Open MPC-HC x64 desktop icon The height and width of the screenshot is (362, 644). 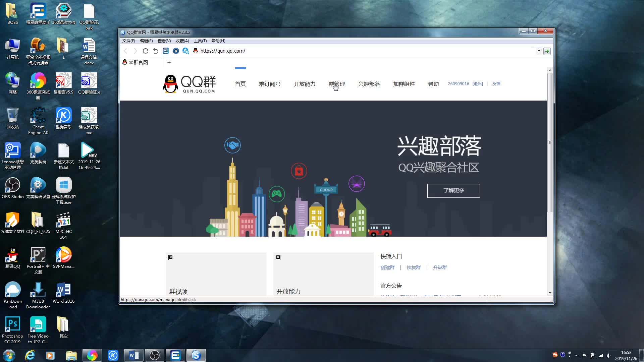pyautogui.click(x=64, y=226)
